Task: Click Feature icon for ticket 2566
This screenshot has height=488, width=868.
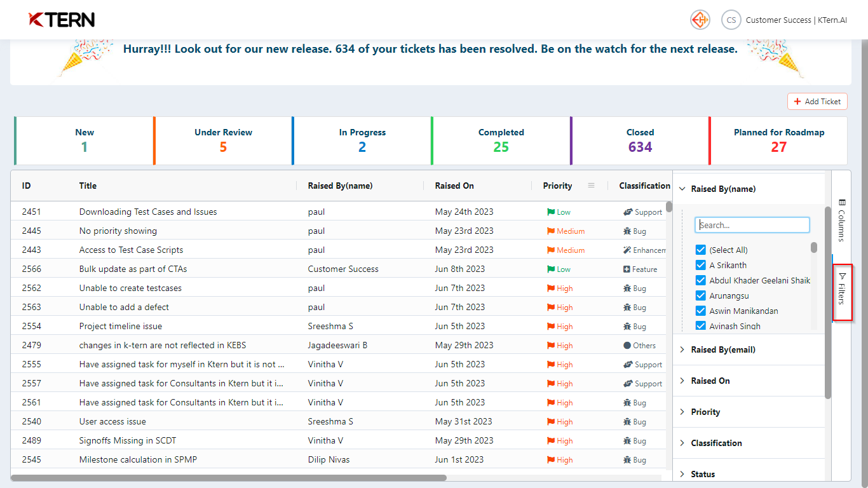Action: 627,269
